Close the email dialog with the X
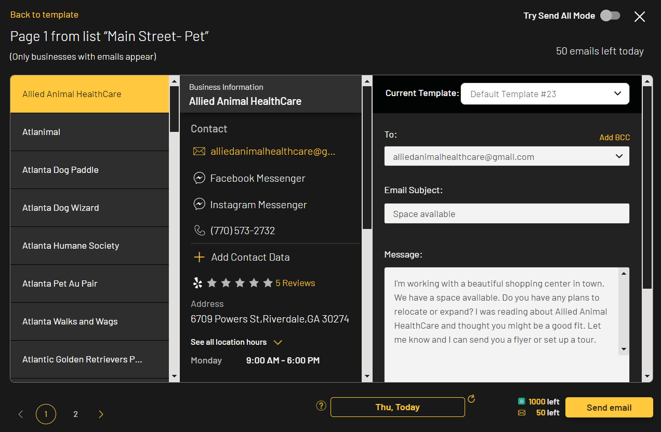661x432 pixels. coord(640,16)
